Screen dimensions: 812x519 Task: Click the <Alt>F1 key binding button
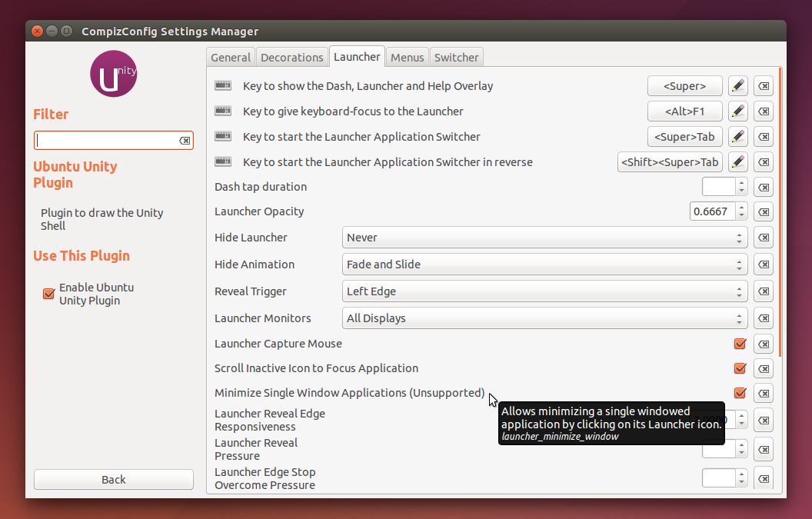coord(684,111)
